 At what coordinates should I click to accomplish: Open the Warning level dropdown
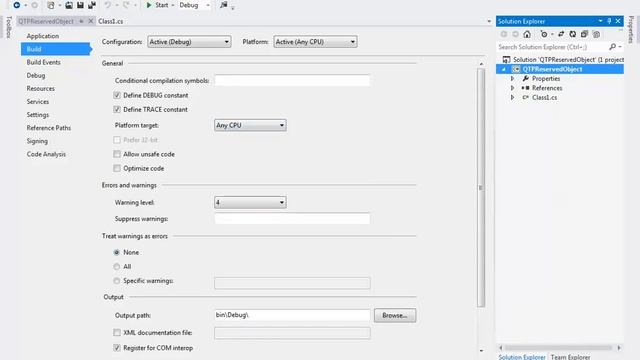point(250,202)
